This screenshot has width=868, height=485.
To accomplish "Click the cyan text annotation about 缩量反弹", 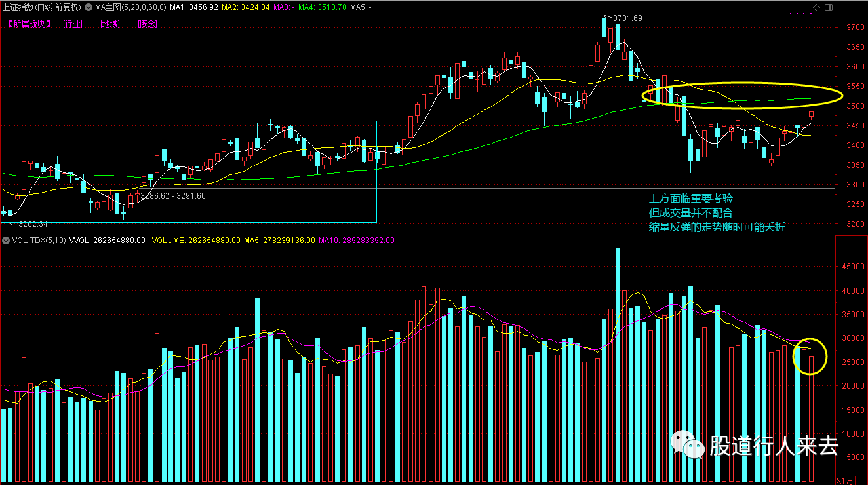I will coord(717,227).
